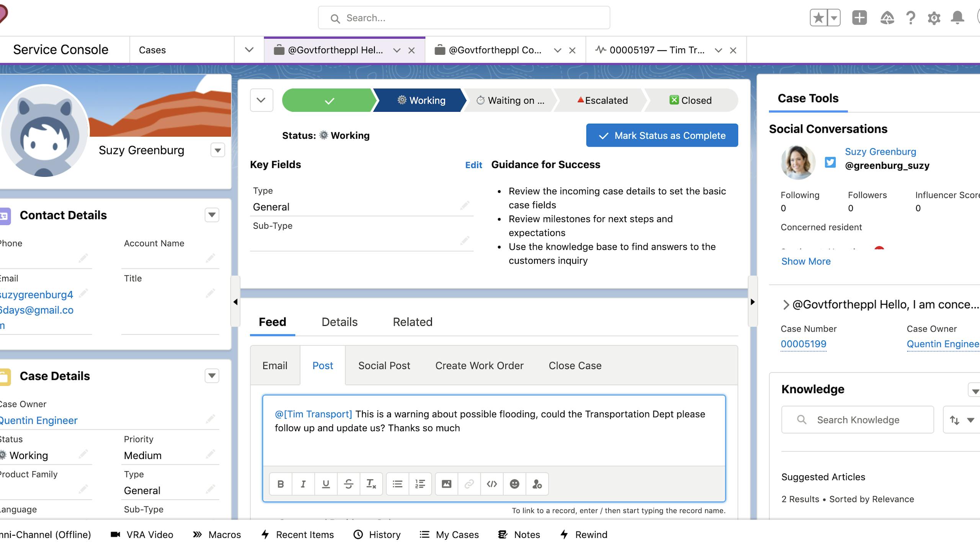
Task: Toggle italic formatting in post editor
Action: coord(303,484)
